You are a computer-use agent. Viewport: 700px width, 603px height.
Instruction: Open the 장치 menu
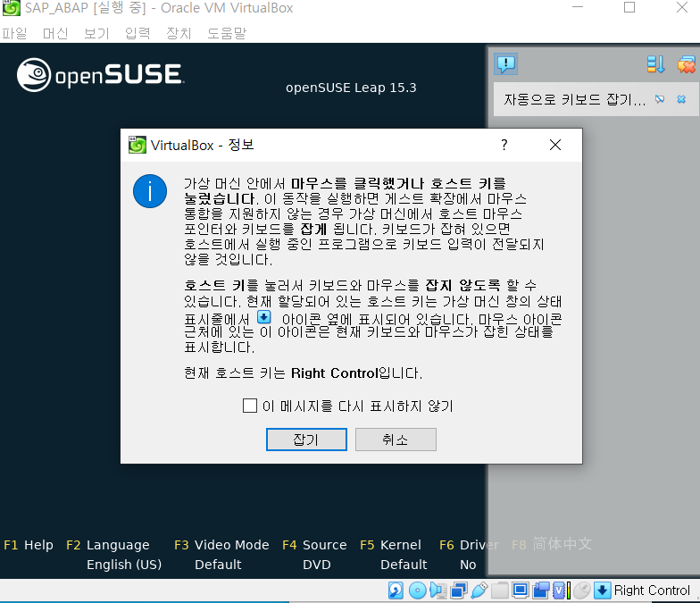(x=179, y=33)
